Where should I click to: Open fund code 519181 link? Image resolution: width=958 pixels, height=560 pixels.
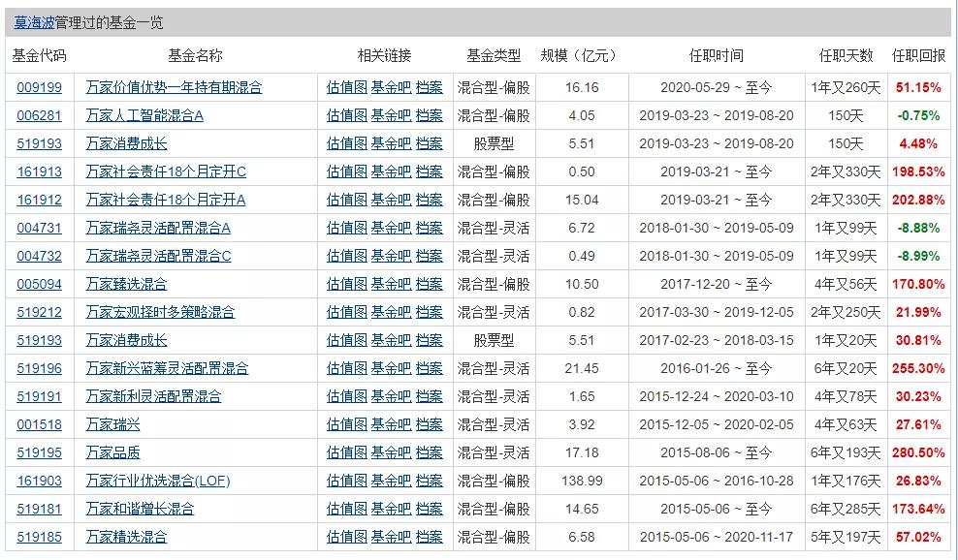point(39,509)
